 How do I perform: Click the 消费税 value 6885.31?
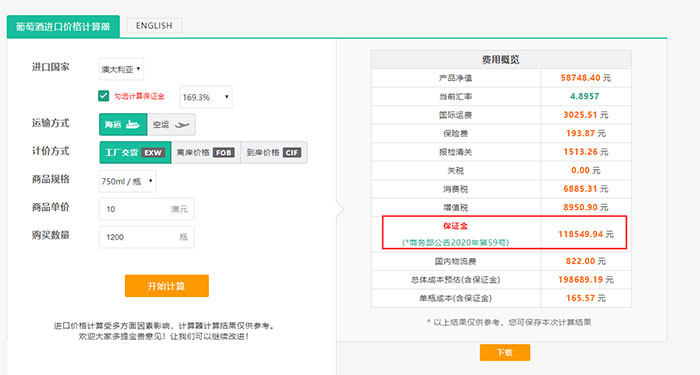[580, 189]
